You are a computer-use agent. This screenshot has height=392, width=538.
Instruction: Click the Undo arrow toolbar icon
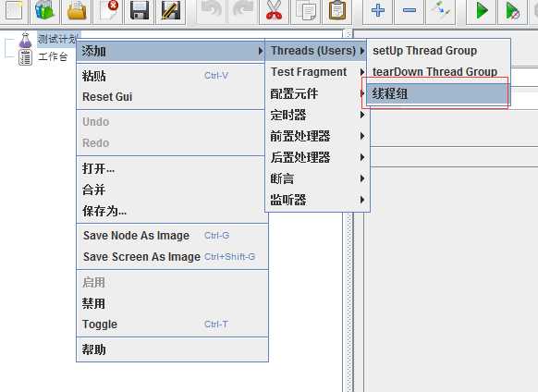pyautogui.click(x=212, y=10)
